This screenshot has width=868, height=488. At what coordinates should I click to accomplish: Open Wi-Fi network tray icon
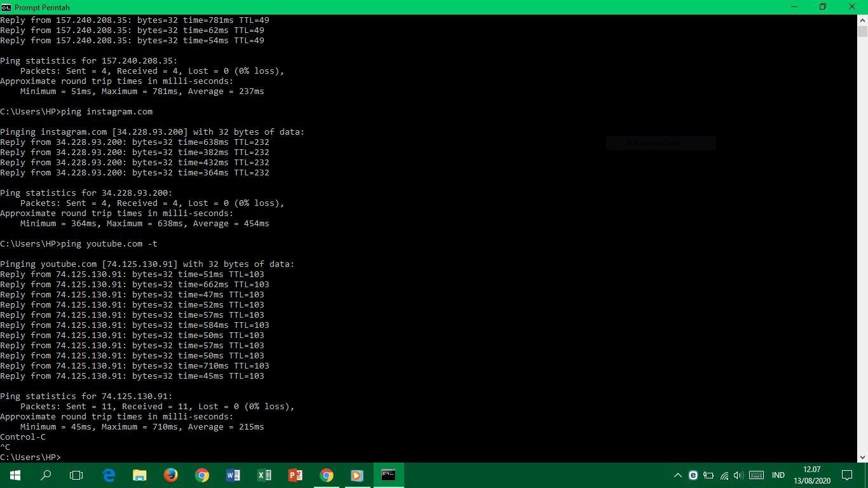click(724, 475)
